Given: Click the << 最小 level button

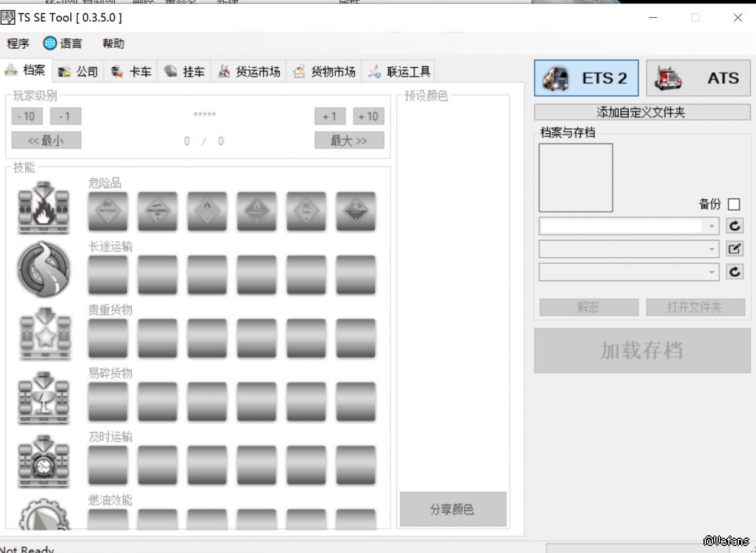Looking at the screenshot, I should click(47, 140).
